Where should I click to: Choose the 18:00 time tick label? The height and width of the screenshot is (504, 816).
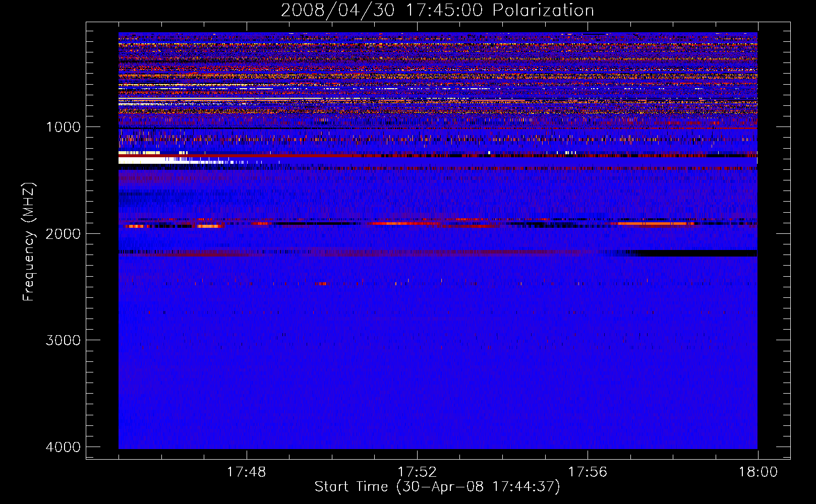click(758, 472)
